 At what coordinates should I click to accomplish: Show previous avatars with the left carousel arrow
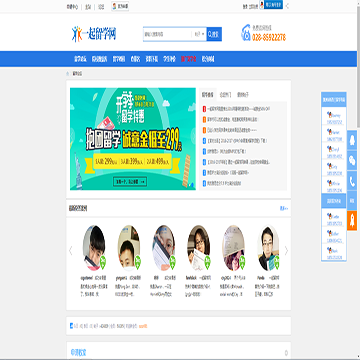tap(70, 251)
